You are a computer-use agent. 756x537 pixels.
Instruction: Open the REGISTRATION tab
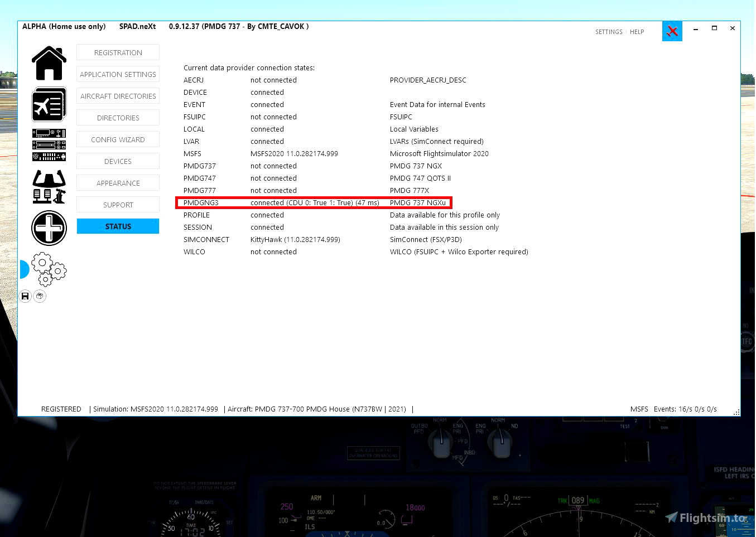(x=118, y=52)
